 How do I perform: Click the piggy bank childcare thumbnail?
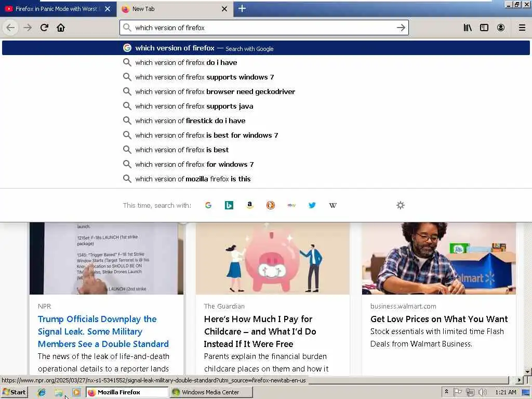tap(272, 258)
